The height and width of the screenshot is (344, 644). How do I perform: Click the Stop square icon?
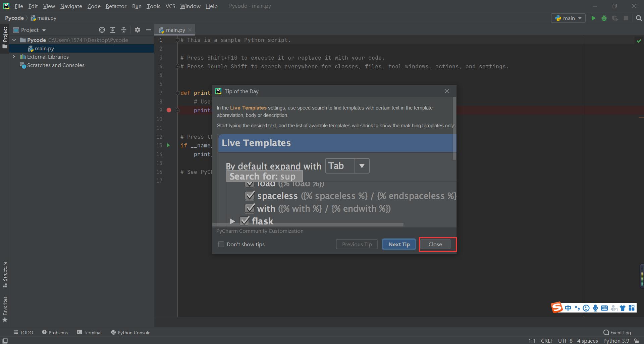point(626,18)
